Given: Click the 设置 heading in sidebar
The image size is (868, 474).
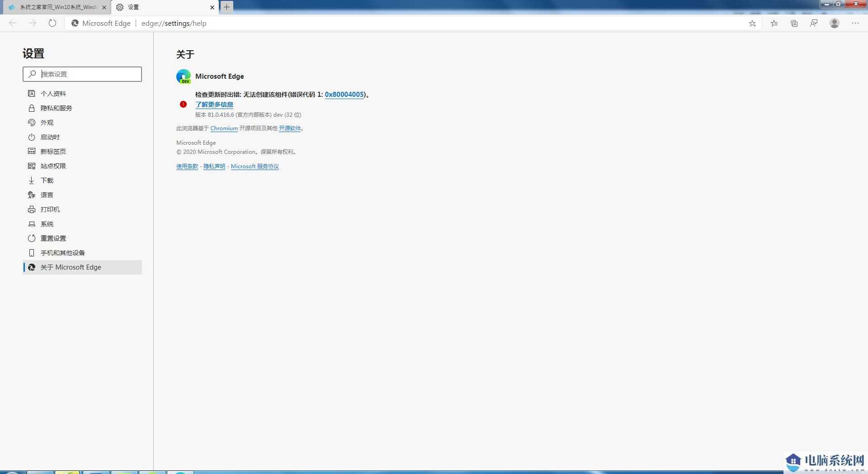Looking at the screenshot, I should [33, 53].
